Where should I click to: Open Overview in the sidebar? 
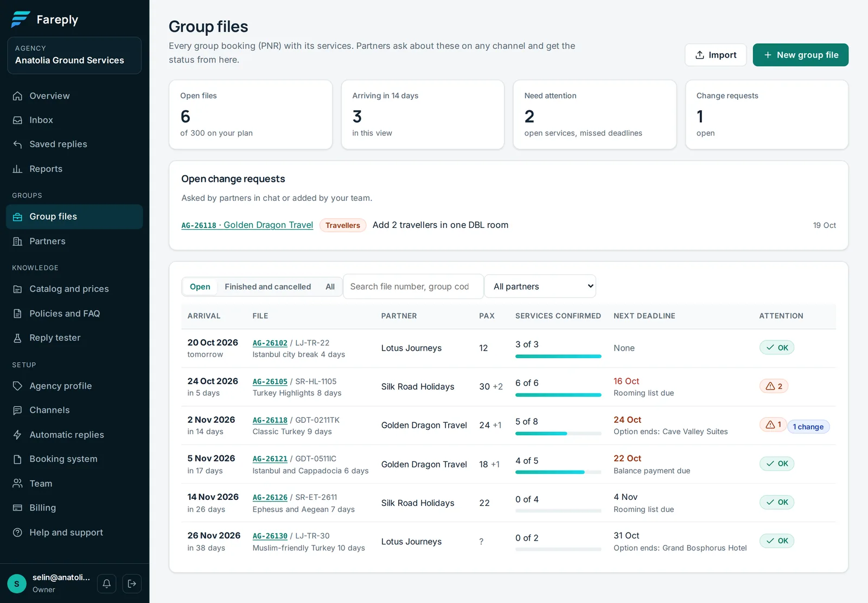click(x=74, y=96)
